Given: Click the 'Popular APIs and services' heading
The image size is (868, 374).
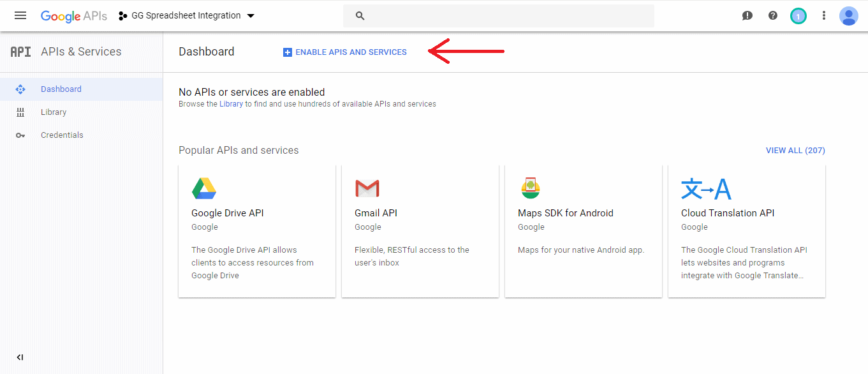Looking at the screenshot, I should tap(239, 151).
